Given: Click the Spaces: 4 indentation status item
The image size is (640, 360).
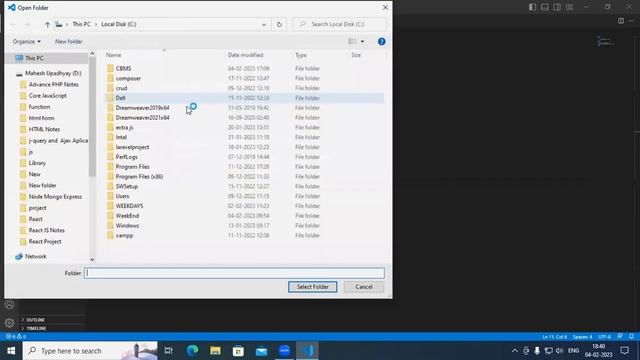Looking at the screenshot, I should coord(582,337).
